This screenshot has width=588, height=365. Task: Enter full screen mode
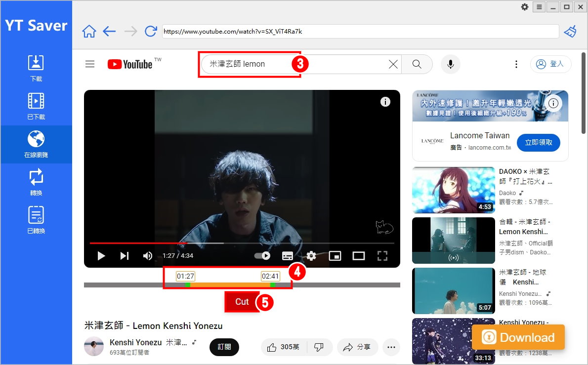382,255
